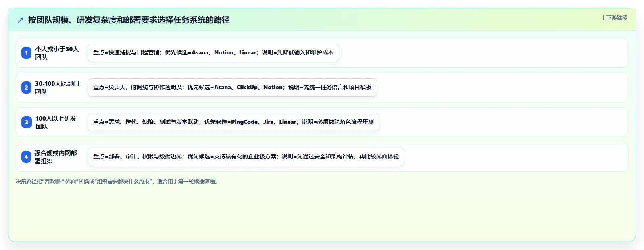Viewport: 644px width, 250px height.
Task: Select the 100人以上研发团队 label
Action: [x=56, y=122]
